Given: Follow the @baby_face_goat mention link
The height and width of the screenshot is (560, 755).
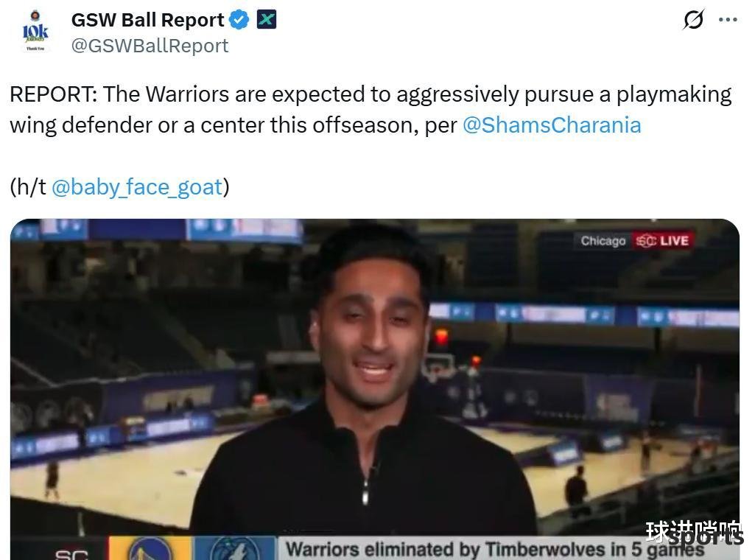Looking at the screenshot, I should (137, 187).
